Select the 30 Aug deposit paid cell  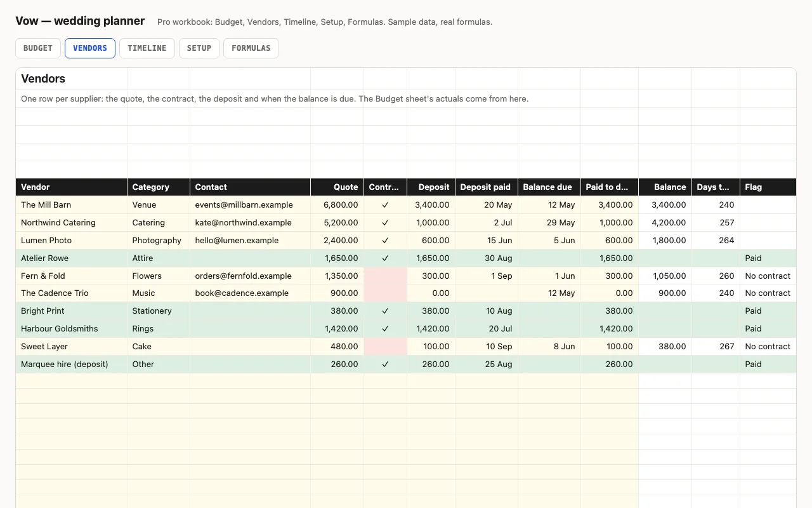486,258
